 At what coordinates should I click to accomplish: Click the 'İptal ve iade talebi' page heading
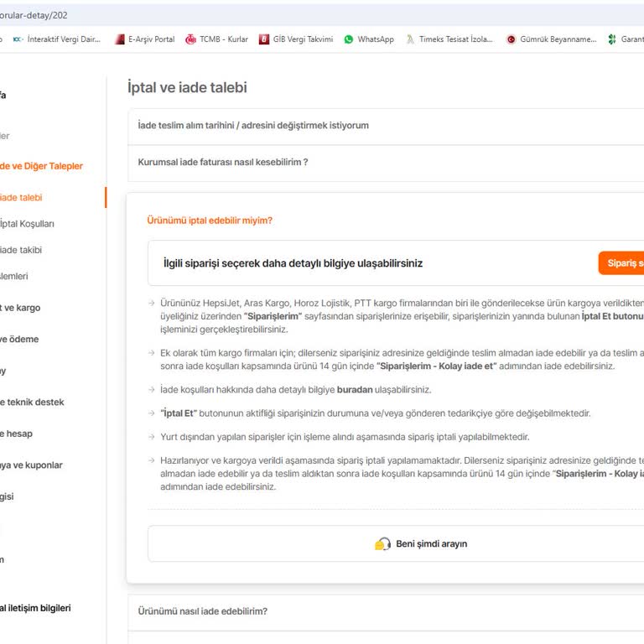(x=187, y=87)
